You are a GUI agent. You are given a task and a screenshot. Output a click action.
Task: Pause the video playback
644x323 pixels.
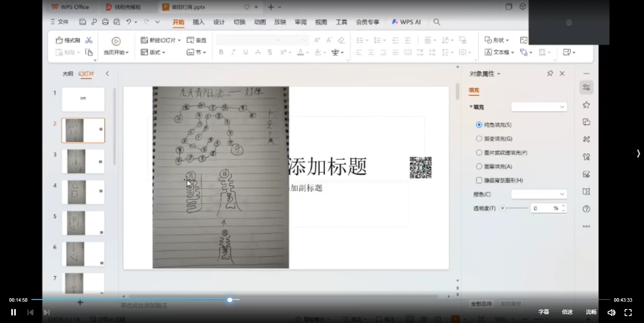[14, 312]
